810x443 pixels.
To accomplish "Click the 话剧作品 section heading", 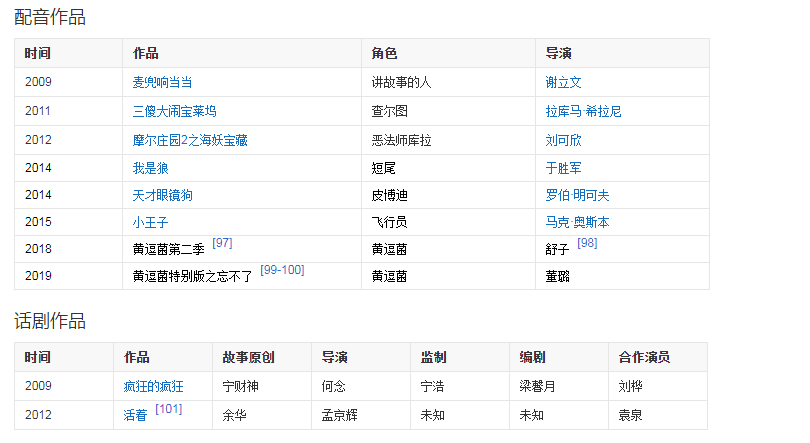I will (50, 321).
